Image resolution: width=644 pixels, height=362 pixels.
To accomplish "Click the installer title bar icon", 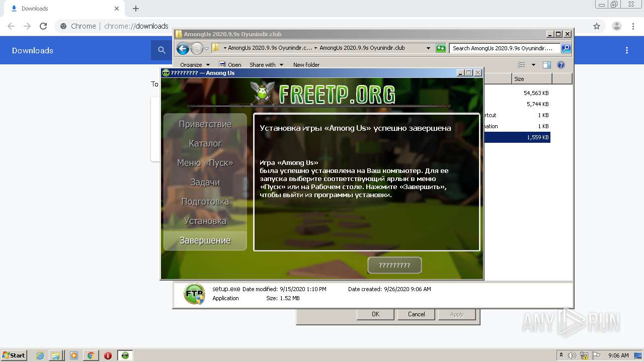I will click(166, 73).
